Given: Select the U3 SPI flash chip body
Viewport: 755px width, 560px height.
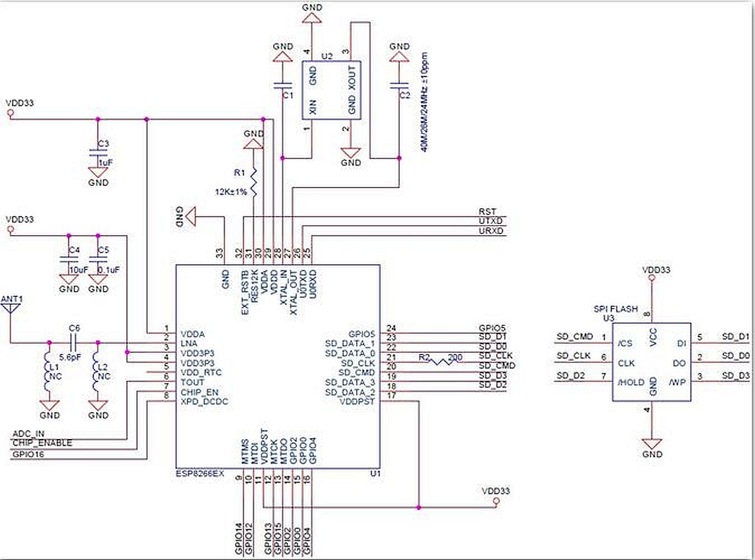Looking at the screenshot, I should [x=651, y=362].
